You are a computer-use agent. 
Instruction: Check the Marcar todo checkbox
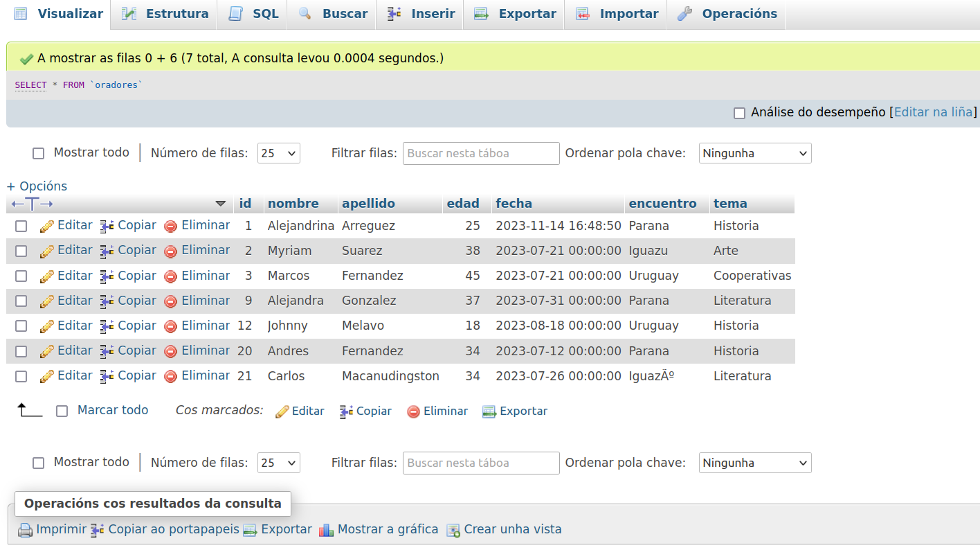pyautogui.click(x=62, y=411)
